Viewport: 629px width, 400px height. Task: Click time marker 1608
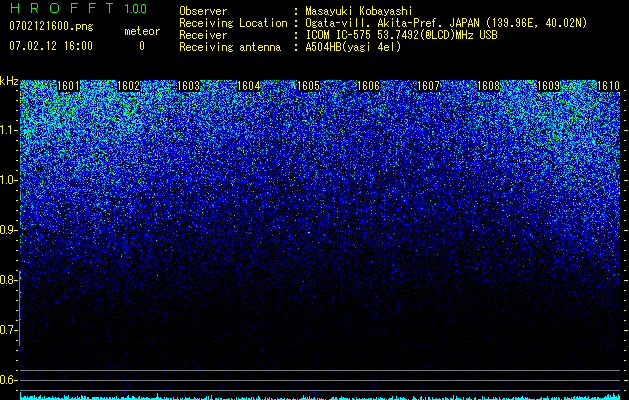(x=488, y=86)
